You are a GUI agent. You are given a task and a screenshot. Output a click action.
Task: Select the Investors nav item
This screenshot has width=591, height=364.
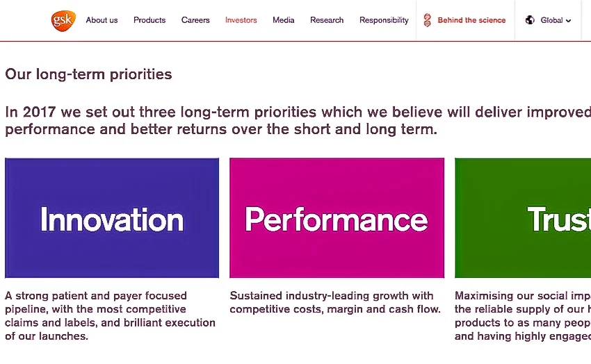pos(241,20)
